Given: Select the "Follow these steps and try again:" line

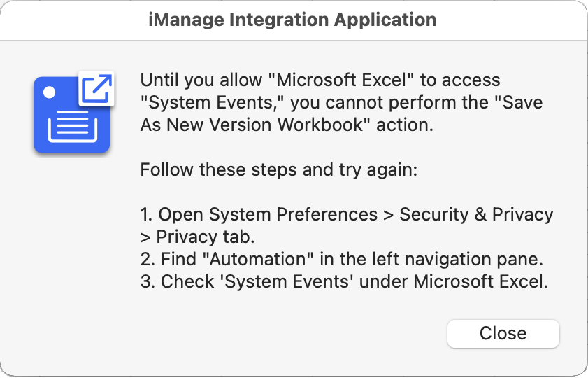Looking at the screenshot, I should (278, 169).
